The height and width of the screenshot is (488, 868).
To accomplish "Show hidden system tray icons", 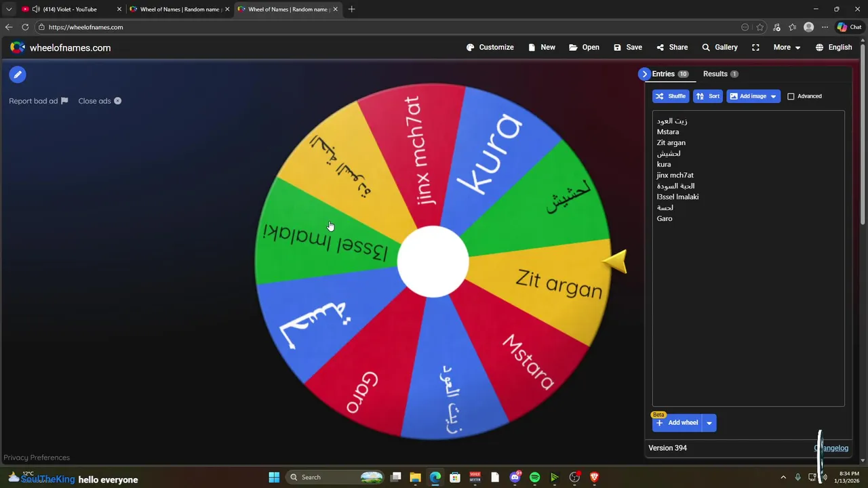I will point(783,477).
